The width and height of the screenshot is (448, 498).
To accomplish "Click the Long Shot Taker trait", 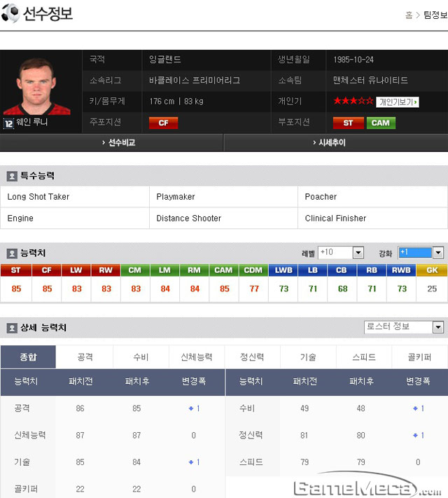I will [38, 197].
